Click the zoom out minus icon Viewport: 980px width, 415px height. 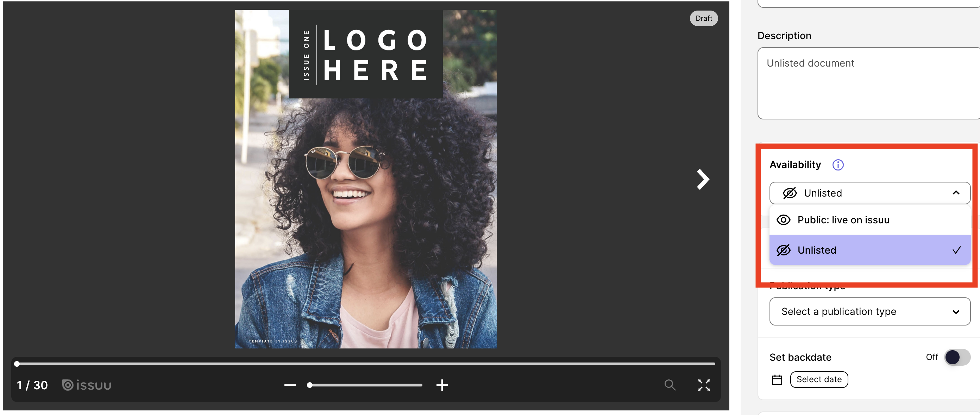290,385
